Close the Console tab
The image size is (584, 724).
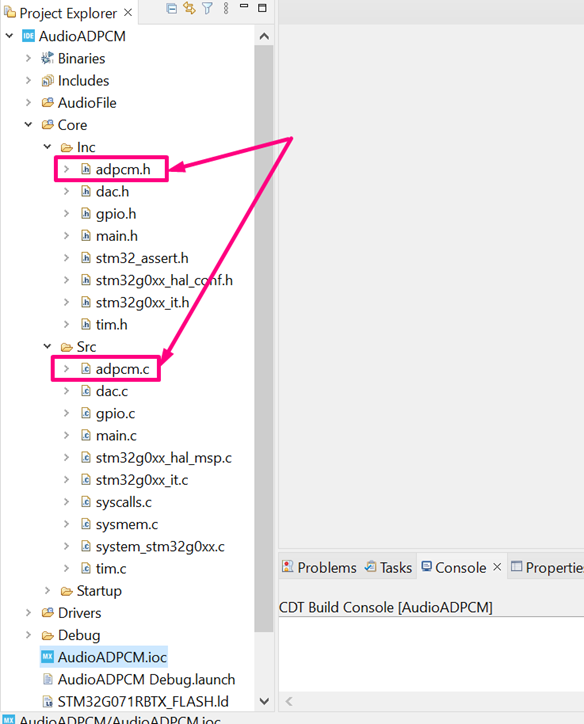pyautogui.click(x=497, y=567)
